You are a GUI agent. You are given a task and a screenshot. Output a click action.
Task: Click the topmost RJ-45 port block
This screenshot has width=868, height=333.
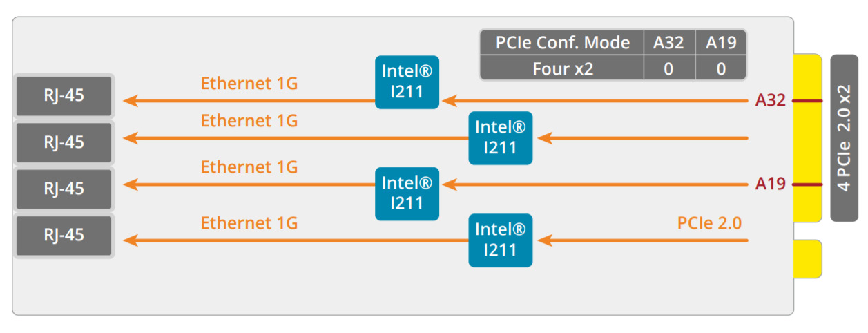(x=64, y=95)
